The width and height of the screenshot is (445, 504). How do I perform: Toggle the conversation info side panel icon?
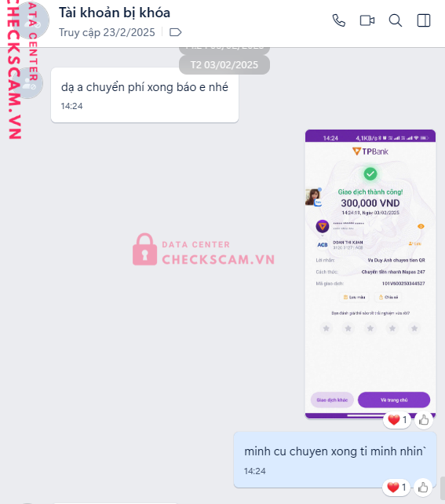pyautogui.click(x=424, y=20)
